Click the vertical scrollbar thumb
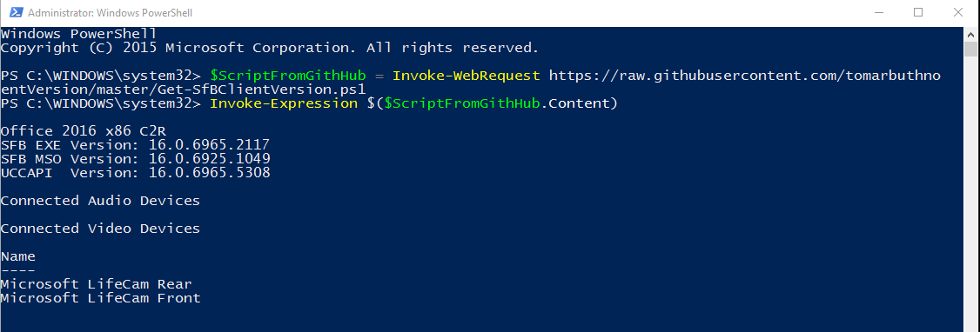Screen dimensions: 980x332 (970, 50)
